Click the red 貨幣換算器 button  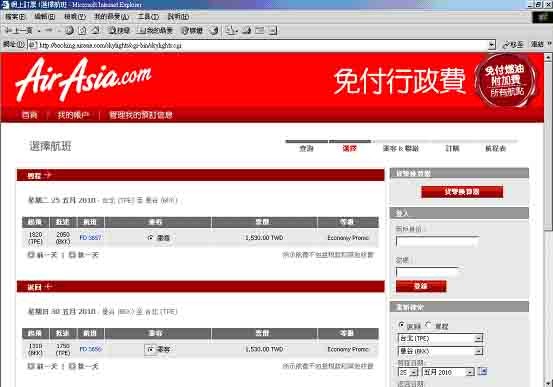[x=462, y=192]
